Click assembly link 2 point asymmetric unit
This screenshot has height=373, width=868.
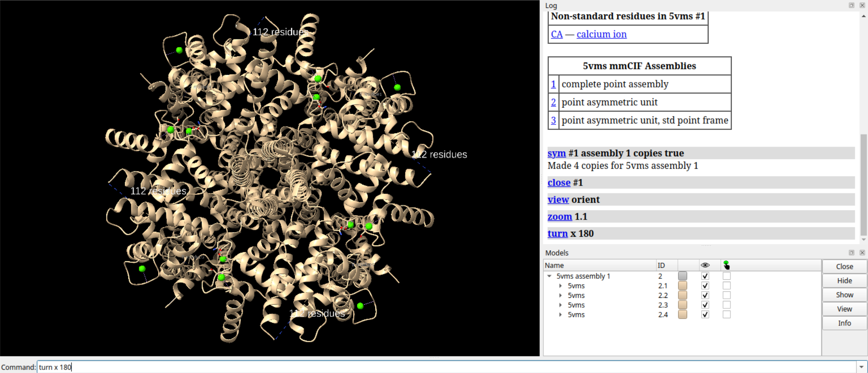point(553,102)
